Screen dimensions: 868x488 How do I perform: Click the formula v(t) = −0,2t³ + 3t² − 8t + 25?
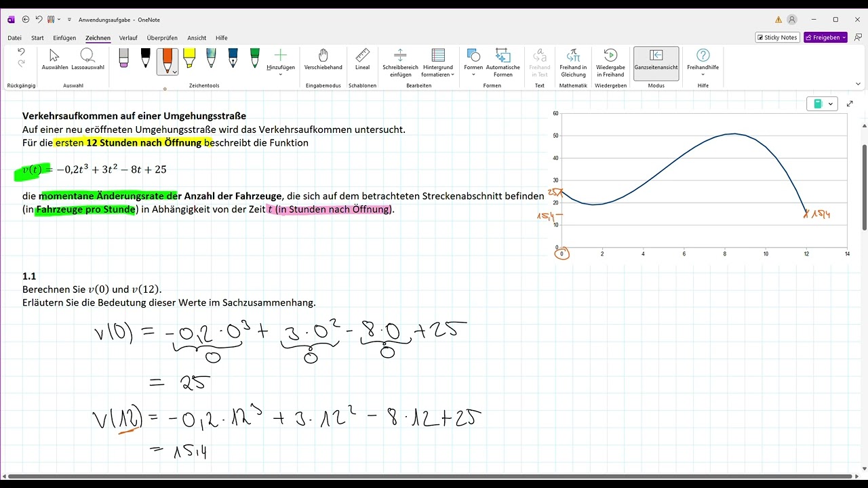point(94,169)
